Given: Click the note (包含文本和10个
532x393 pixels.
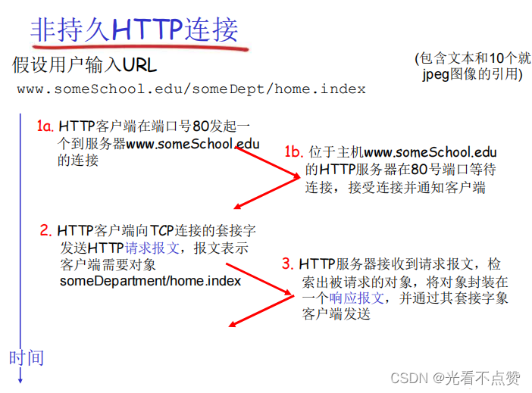Looking at the screenshot, I should point(473,58).
